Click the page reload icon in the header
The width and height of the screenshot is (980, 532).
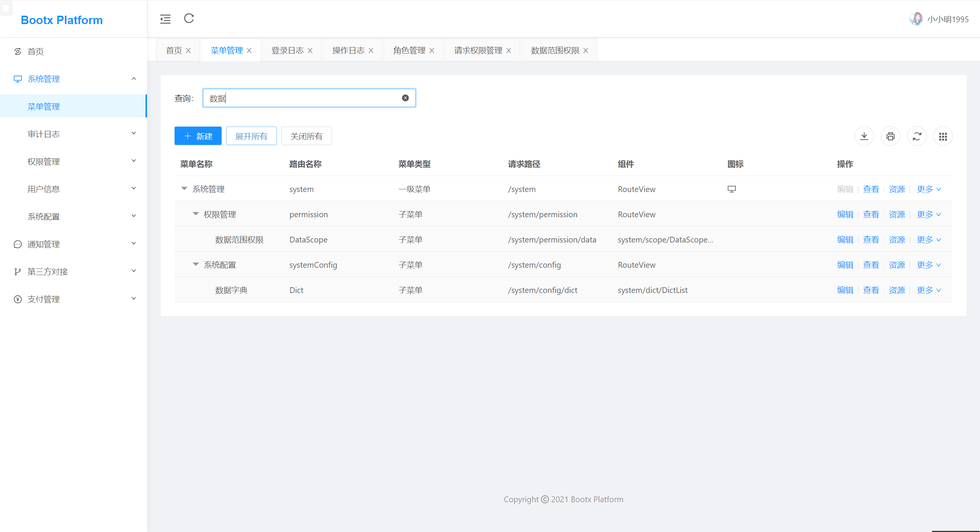coord(188,19)
